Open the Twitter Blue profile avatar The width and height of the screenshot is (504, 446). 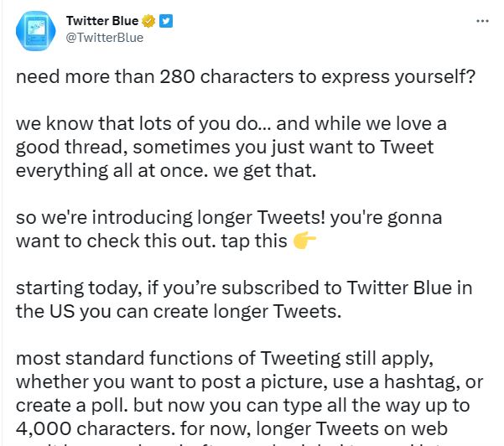(36, 31)
